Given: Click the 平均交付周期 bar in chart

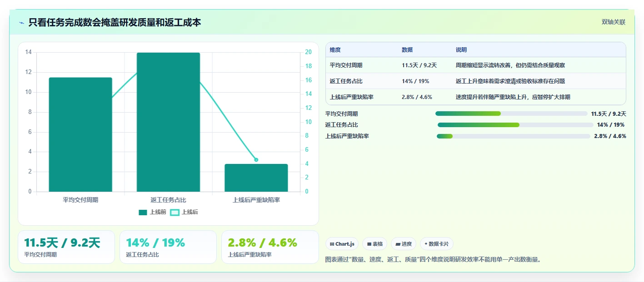Looking at the screenshot, I should point(80,134).
